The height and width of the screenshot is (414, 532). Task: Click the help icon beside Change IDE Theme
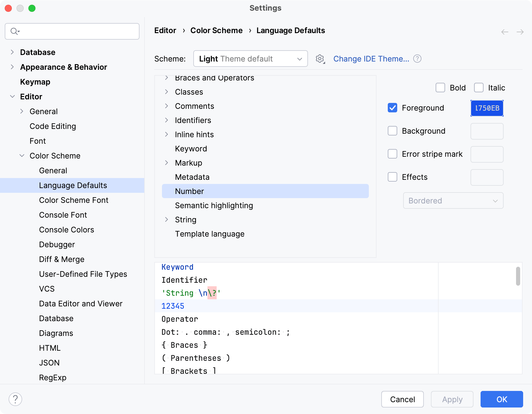[x=417, y=59]
